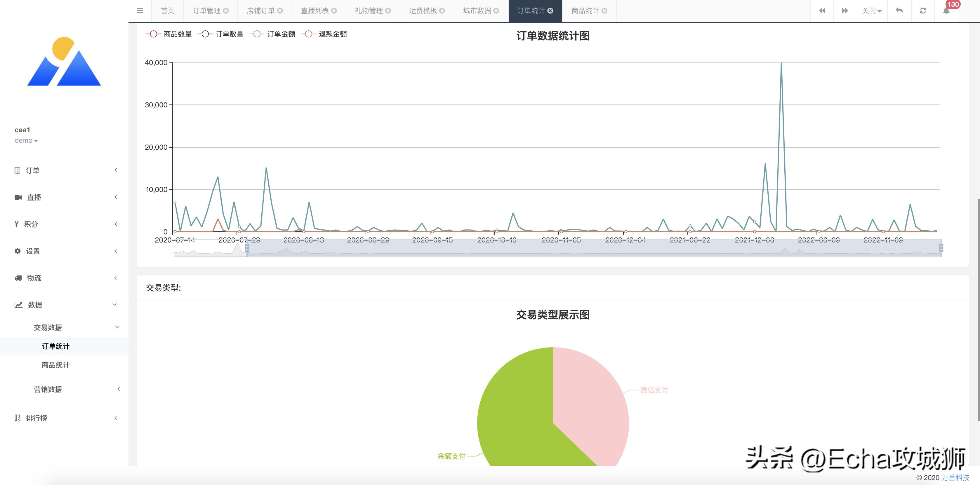Image resolution: width=980 pixels, height=485 pixels.
Task: Click the ¥ 积分 points icon
Action: [17, 224]
